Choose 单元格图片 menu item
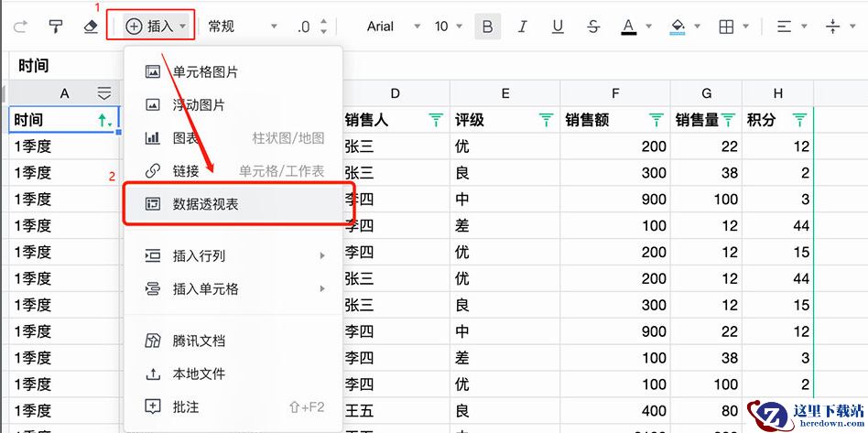This screenshot has height=433, width=868. (x=205, y=71)
